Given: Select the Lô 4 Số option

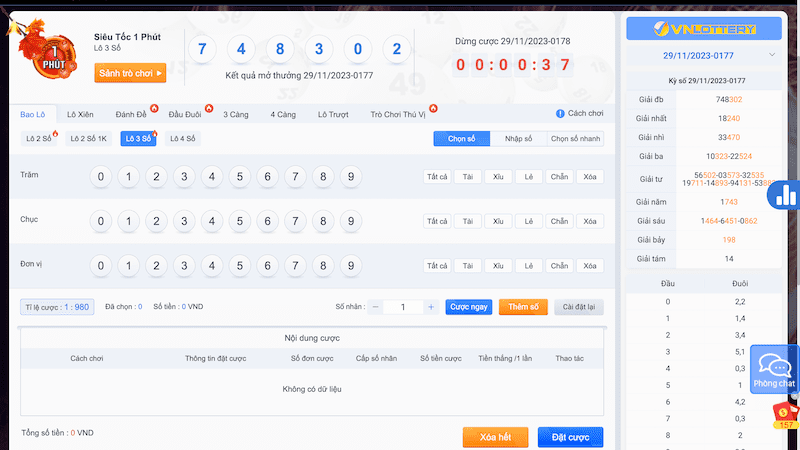Looking at the screenshot, I should point(182,139).
